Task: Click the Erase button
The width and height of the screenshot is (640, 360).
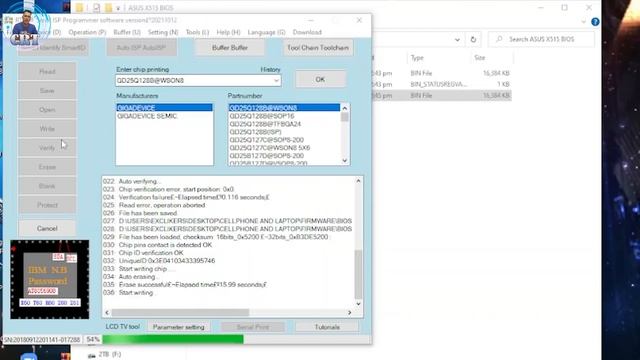Action: (x=47, y=167)
